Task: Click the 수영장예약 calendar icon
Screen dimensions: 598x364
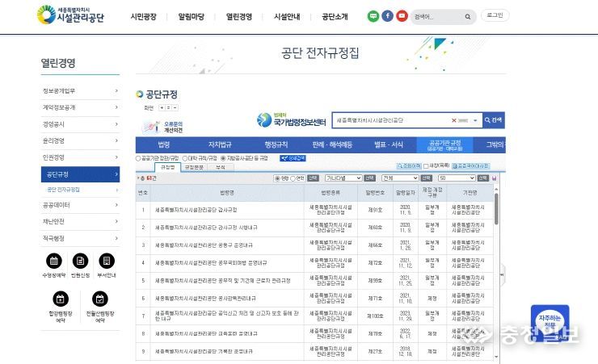Action: 53,261
